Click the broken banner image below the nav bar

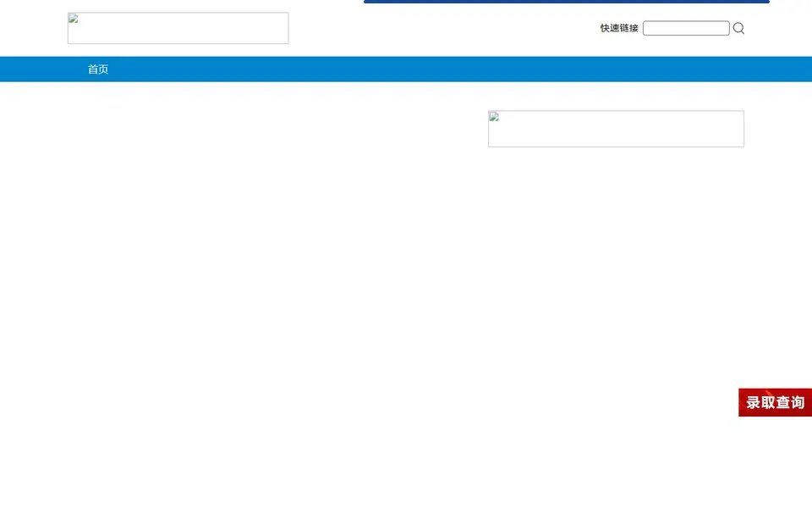pos(617,129)
